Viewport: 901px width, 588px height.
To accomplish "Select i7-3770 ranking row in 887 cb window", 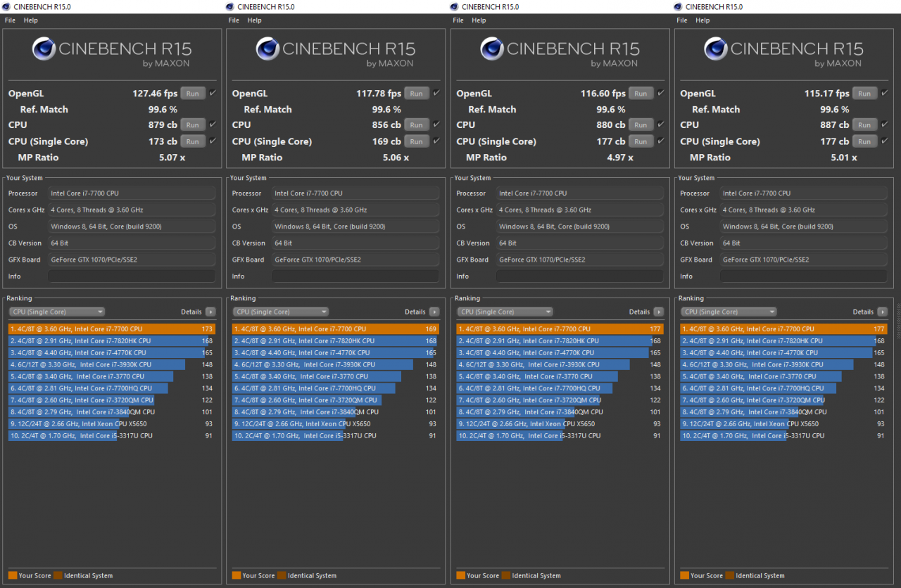I will (x=784, y=376).
